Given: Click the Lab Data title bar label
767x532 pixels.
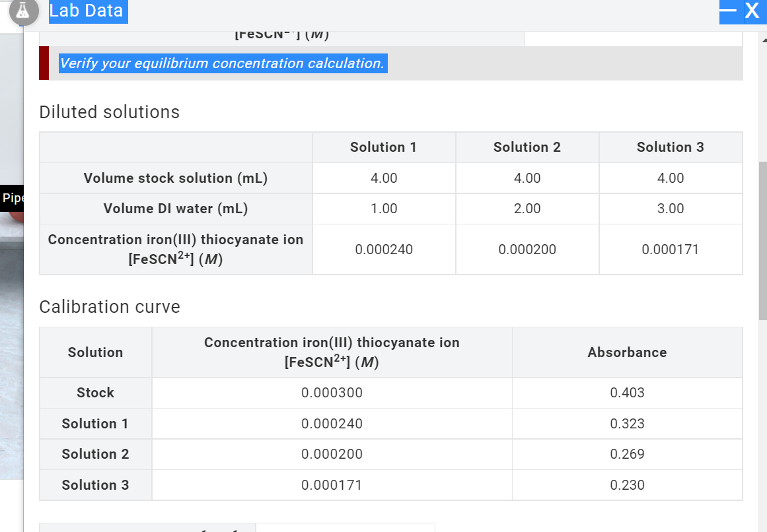Looking at the screenshot, I should 87,11.
